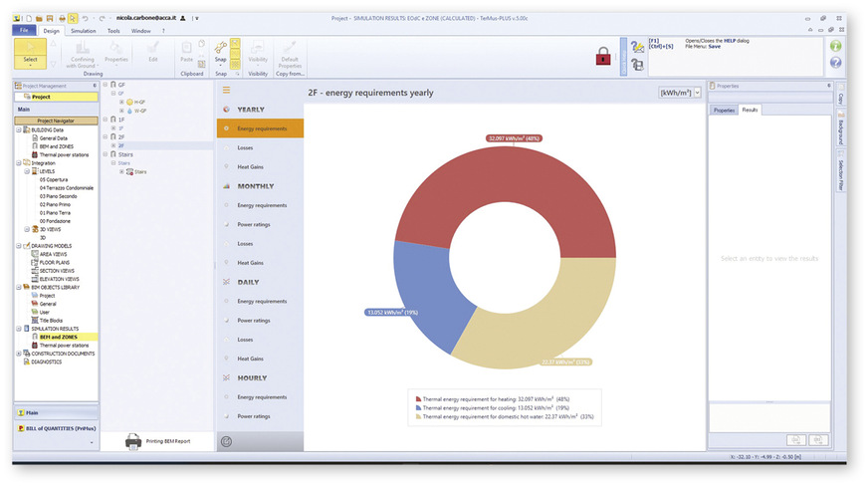The height and width of the screenshot is (486, 868).
Task: Click the save icon in quick access toolbar
Action: [x=49, y=18]
